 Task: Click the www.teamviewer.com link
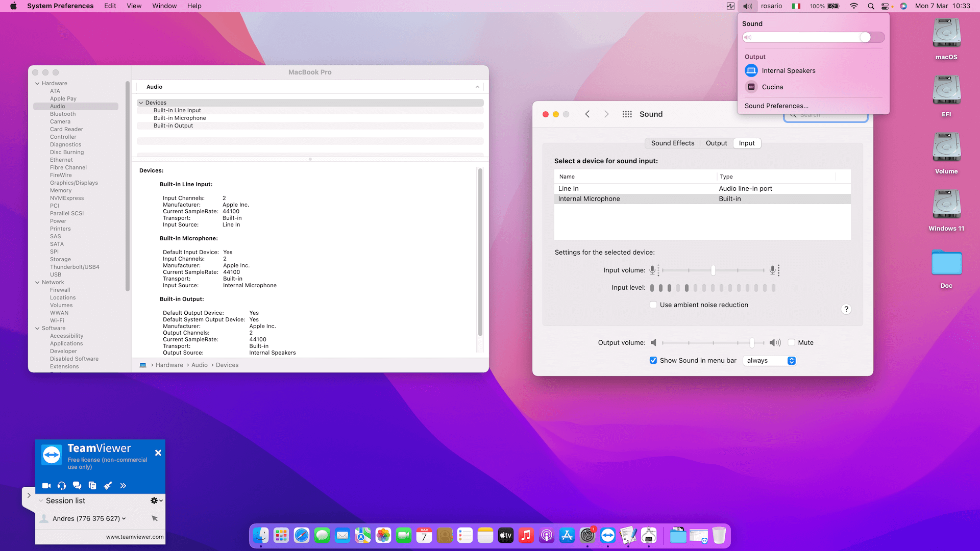135,537
